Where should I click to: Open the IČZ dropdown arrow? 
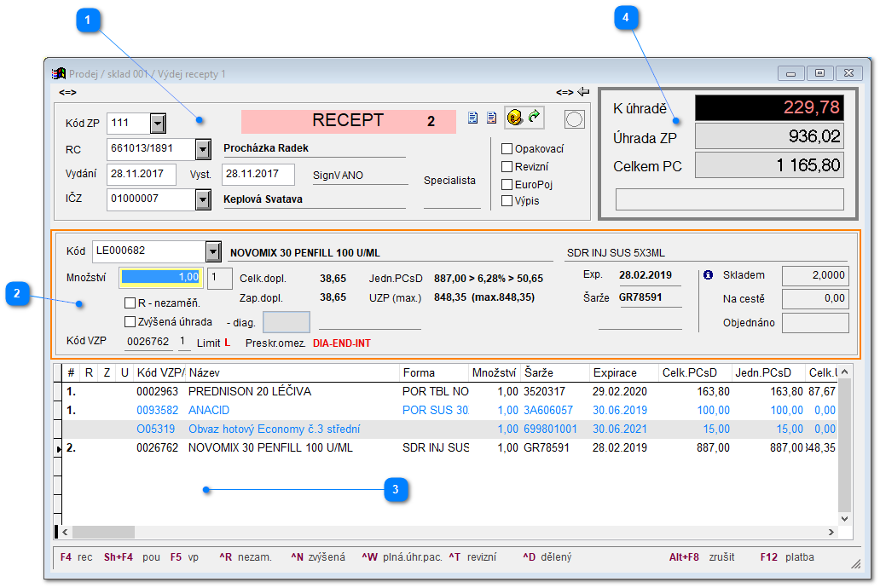click(203, 199)
